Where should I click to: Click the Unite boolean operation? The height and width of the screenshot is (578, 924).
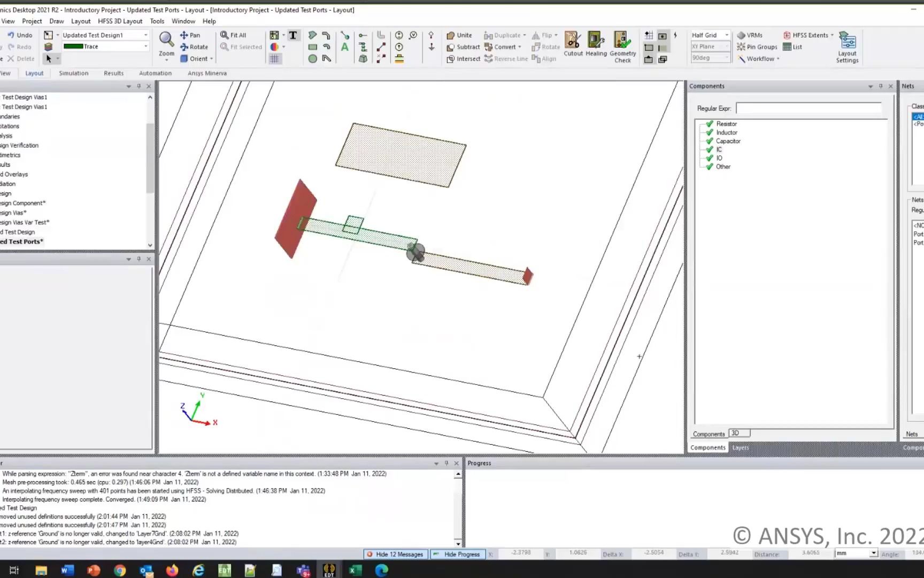460,35
